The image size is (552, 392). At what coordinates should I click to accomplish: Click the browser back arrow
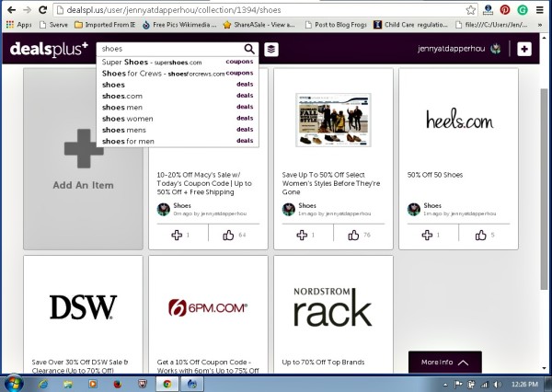[x=11, y=10]
